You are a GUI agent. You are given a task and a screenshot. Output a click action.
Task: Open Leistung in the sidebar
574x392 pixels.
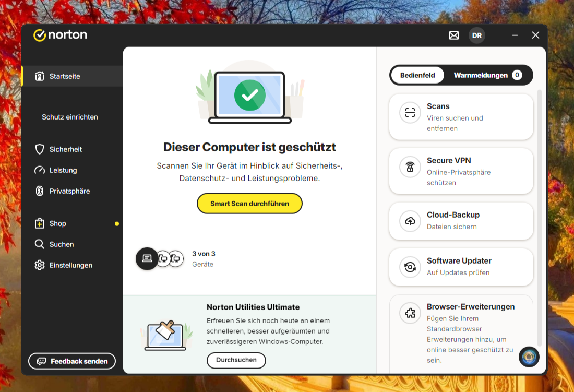(x=63, y=170)
